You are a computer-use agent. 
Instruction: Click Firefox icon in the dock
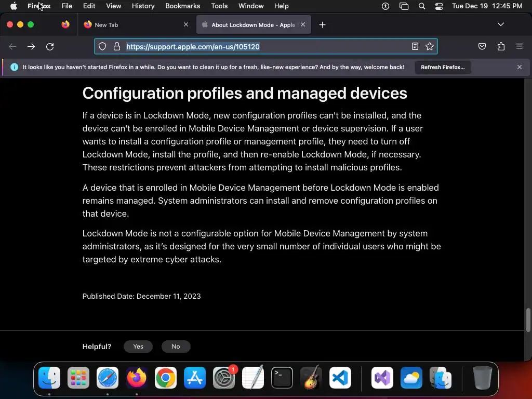click(137, 378)
